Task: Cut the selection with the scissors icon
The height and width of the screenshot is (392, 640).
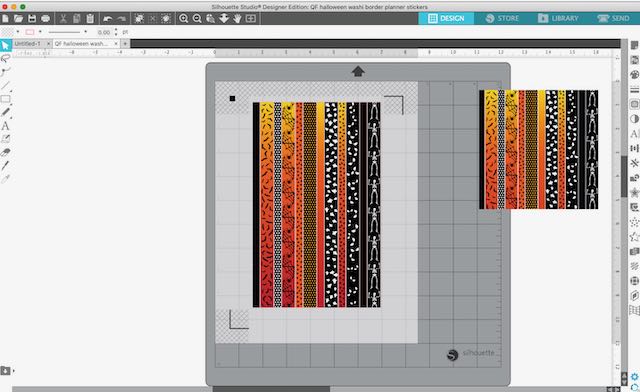Action: coord(63,18)
